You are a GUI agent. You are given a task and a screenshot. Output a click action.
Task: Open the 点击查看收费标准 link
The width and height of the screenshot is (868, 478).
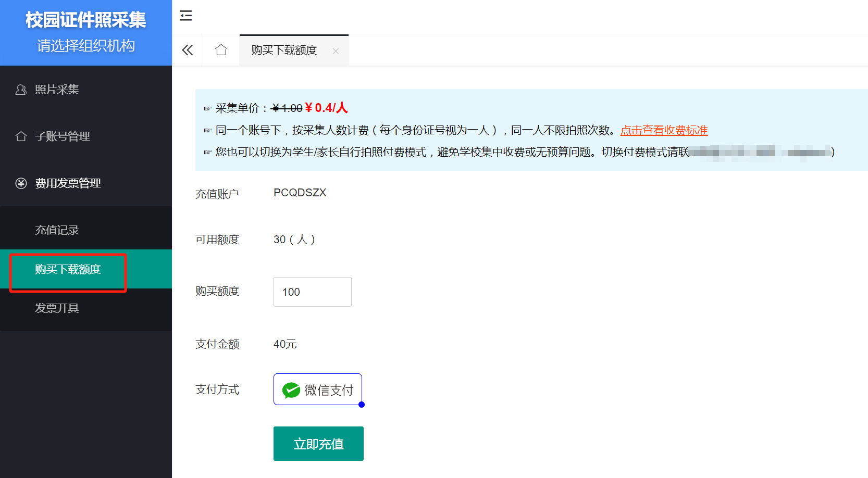tap(664, 130)
